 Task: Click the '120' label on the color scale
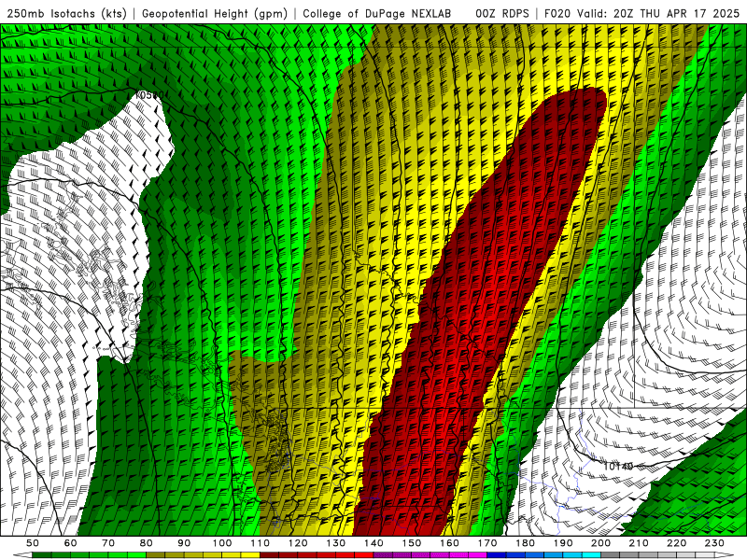coord(298,543)
